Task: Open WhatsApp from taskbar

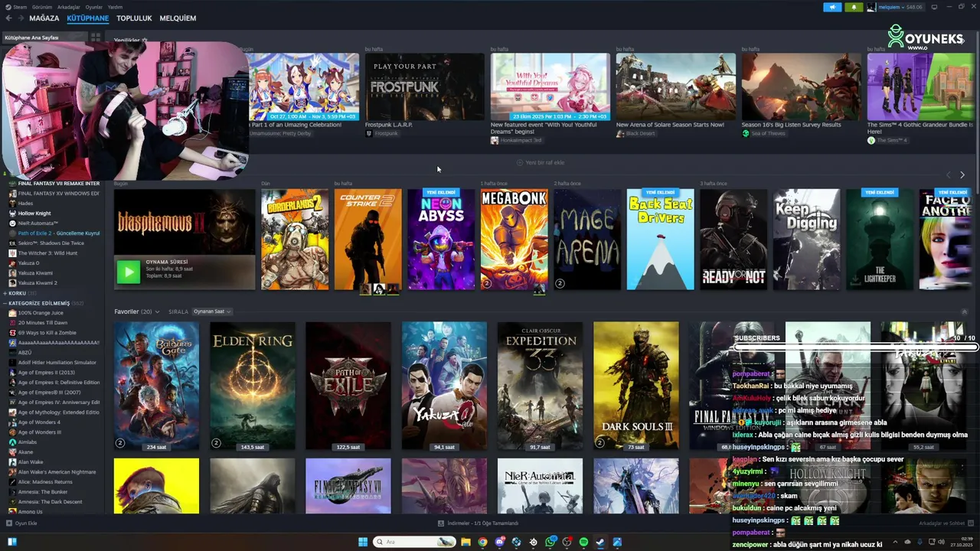Action: 550,542
